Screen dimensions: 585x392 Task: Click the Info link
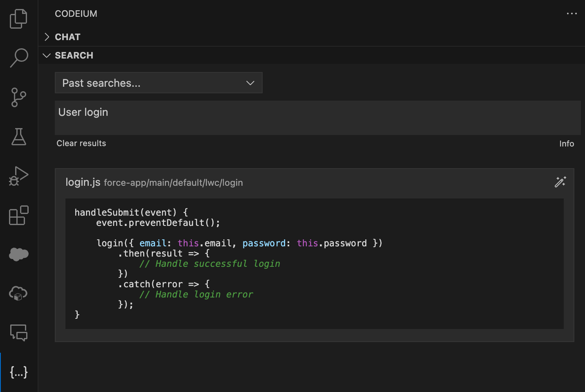[x=567, y=144]
